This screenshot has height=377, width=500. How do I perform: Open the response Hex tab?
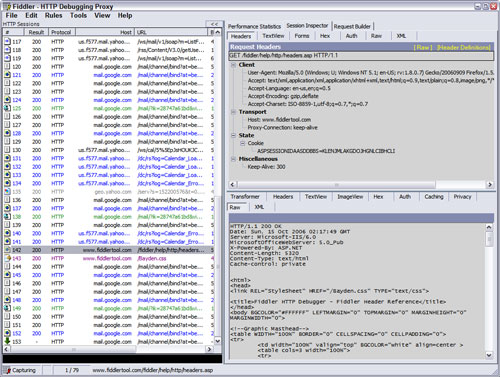[x=378, y=197]
